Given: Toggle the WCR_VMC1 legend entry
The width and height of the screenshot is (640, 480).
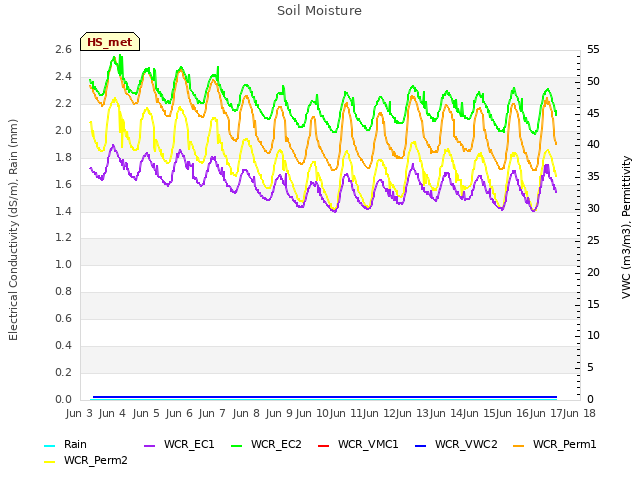Looking at the screenshot, I should coord(358,444).
